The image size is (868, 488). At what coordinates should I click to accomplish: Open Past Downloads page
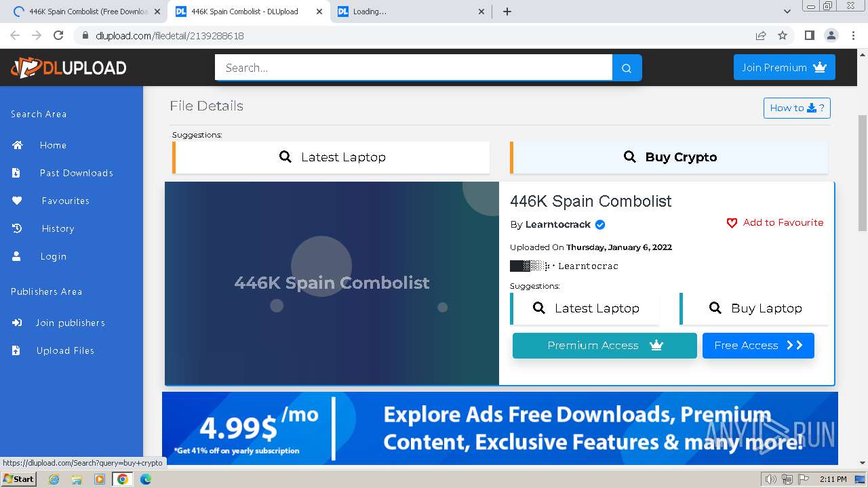[x=76, y=173]
